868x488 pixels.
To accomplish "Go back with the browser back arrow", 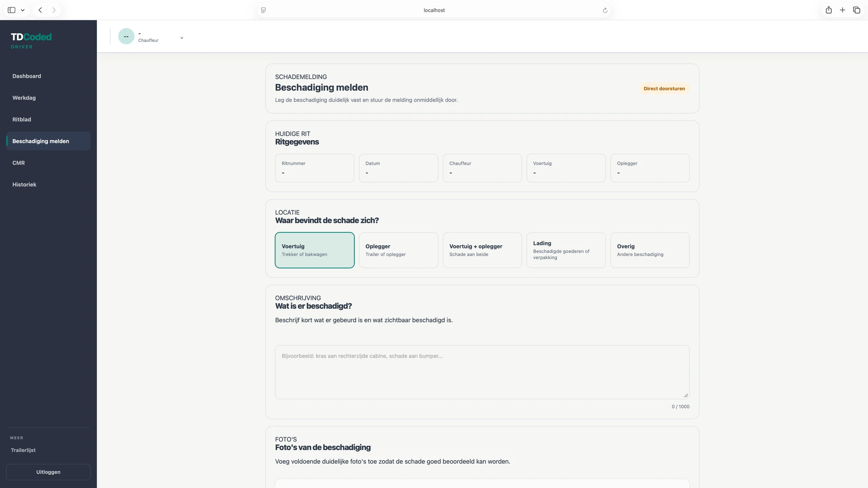I will click(40, 10).
